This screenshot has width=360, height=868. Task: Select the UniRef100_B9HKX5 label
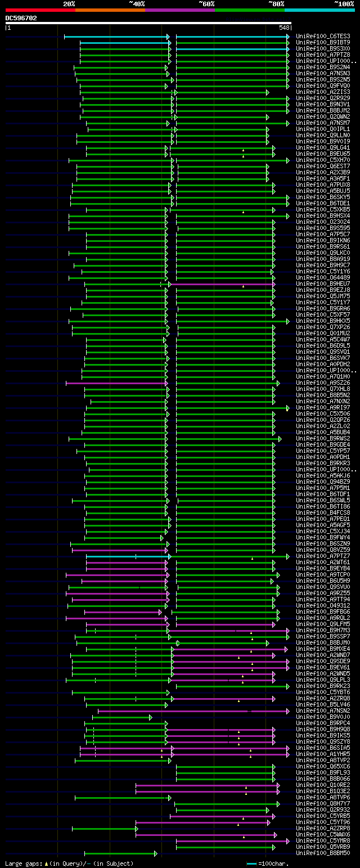coord(323,321)
